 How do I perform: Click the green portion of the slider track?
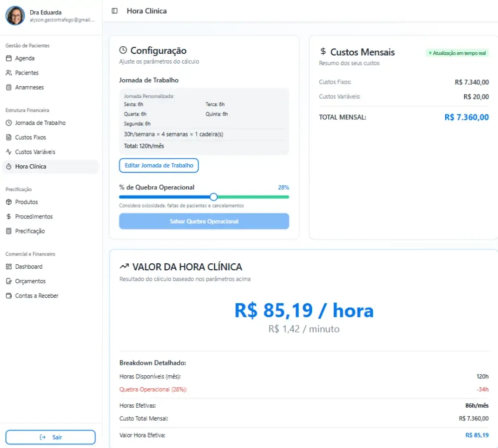253,197
